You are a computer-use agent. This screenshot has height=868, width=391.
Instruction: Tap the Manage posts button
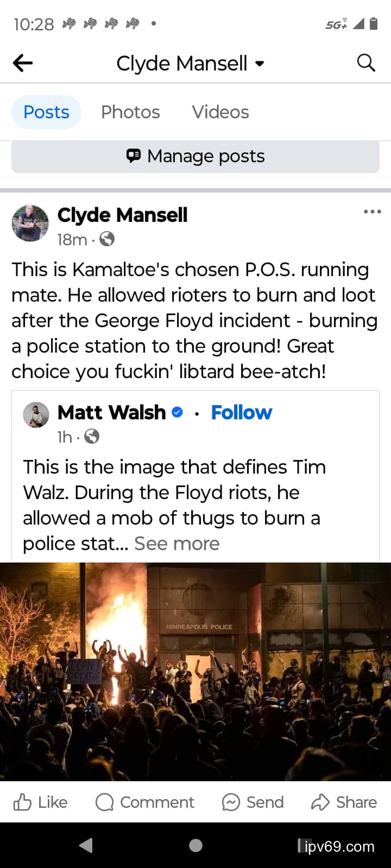point(195,156)
